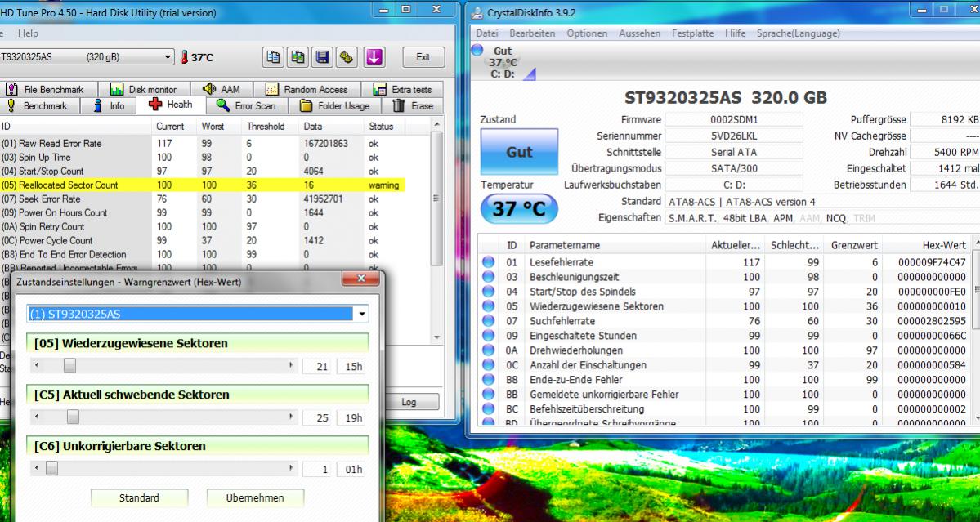Switch to the Folder Usage tab

(335, 105)
